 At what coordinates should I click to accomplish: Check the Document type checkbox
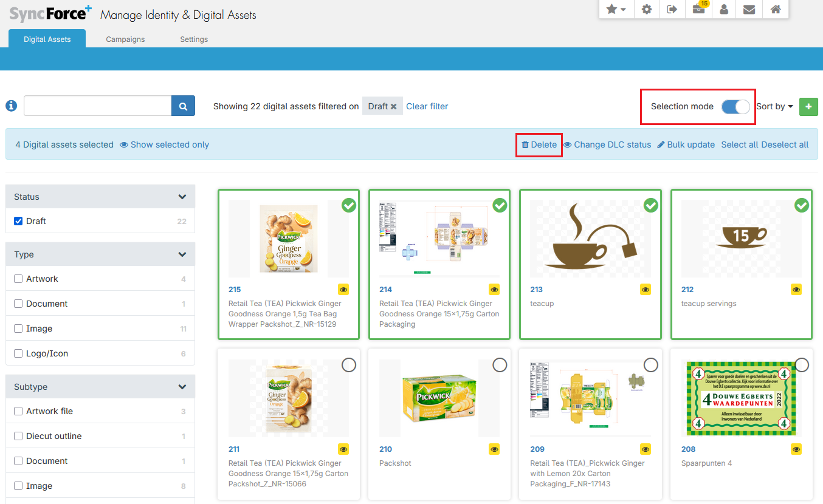point(18,304)
